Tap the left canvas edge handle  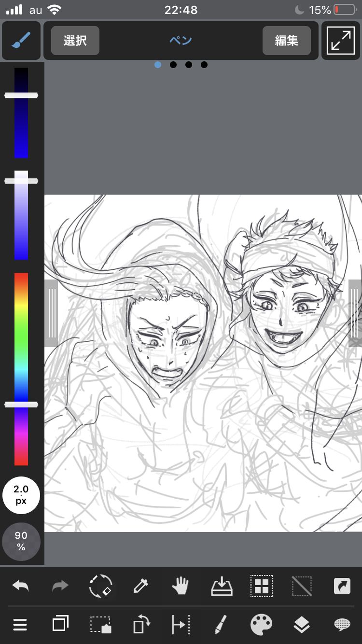click(x=52, y=313)
